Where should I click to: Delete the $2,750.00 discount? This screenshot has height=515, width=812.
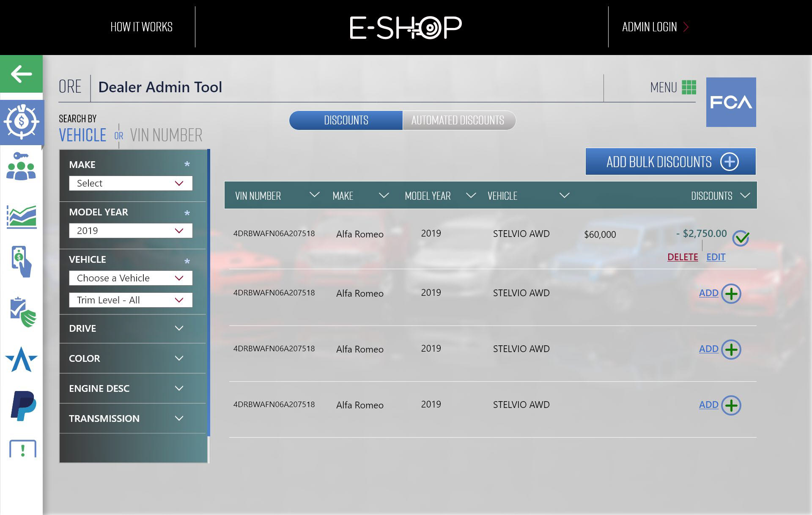click(683, 257)
